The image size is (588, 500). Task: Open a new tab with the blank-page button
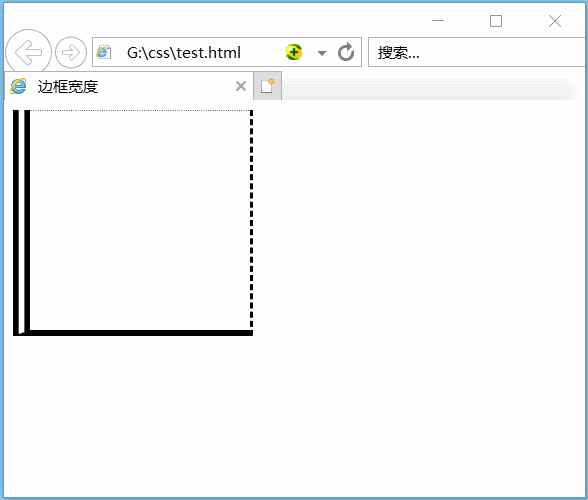pos(267,86)
